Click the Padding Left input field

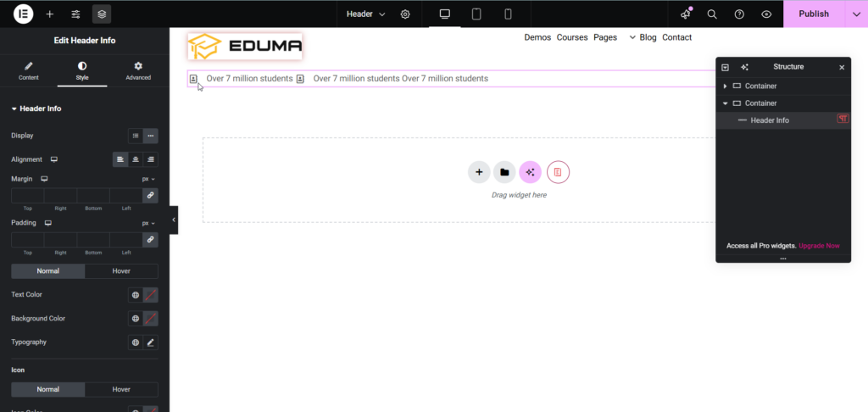(x=126, y=240)
